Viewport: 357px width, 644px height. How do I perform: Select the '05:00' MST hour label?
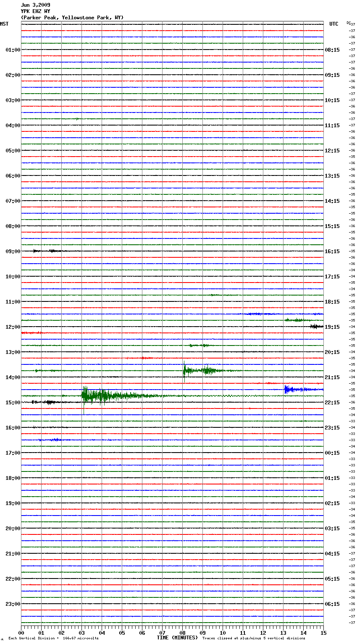13,151
